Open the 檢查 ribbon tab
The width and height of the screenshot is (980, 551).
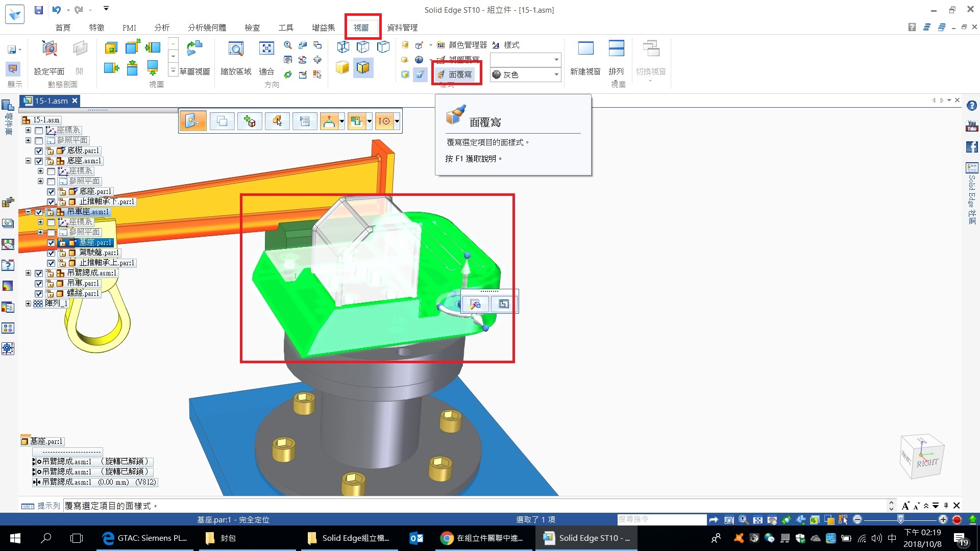(x=252, y=28)
